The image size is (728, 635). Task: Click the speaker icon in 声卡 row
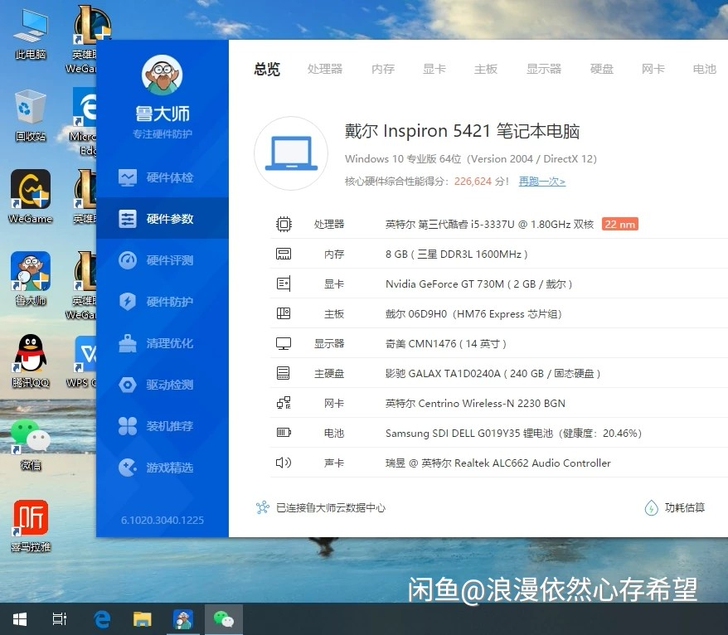[x=283, y=462]
